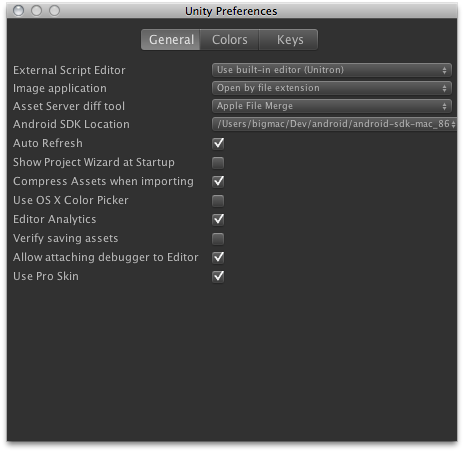Uncheck Allow attaching debugger to Editor

coord(218,257)
